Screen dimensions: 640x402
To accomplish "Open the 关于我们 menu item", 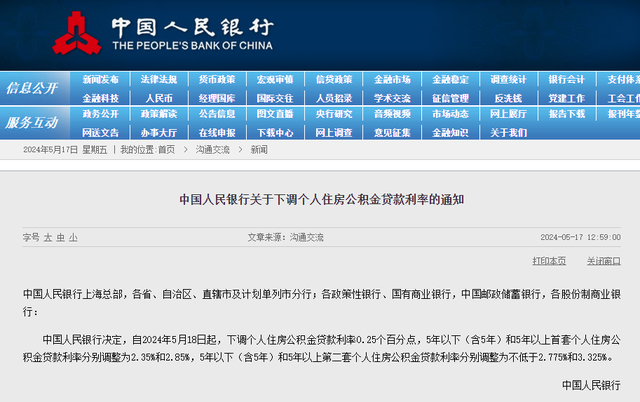I will coord(509,133).
